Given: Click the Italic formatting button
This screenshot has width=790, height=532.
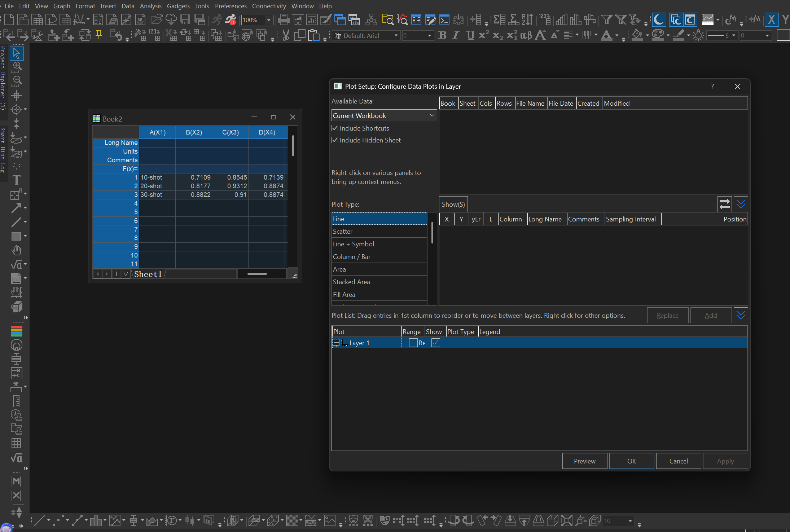Looking at the screenshot, I should pyautogui.click(x=456, y=35).
